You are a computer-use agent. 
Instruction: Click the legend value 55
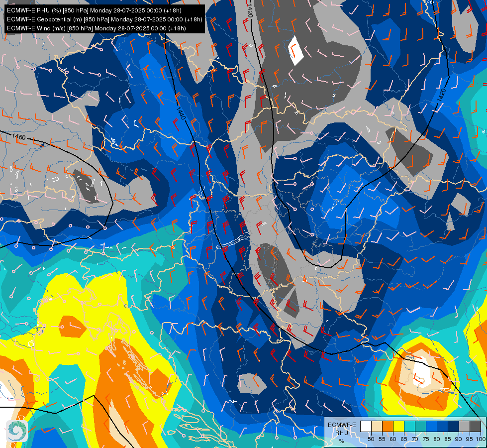(x=382, y=439)
